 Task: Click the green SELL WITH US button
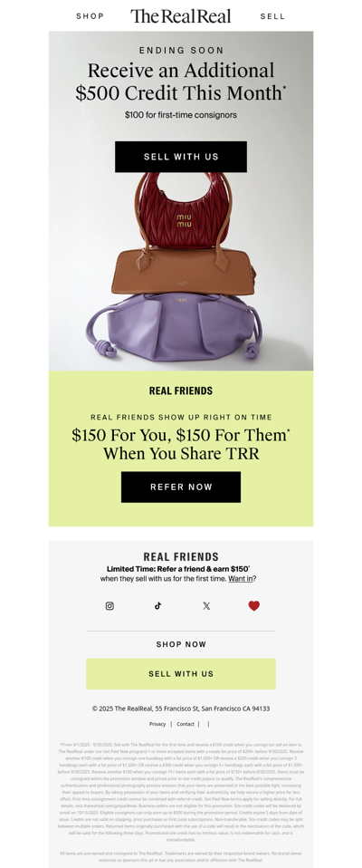click(181, 674)
